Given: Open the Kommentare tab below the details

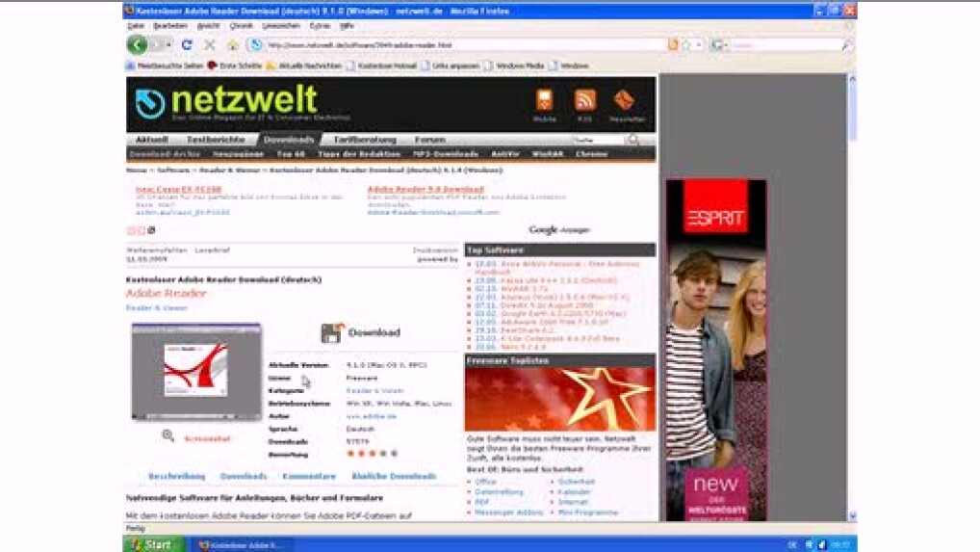Looking at the screenshot, I should [309, 476].
